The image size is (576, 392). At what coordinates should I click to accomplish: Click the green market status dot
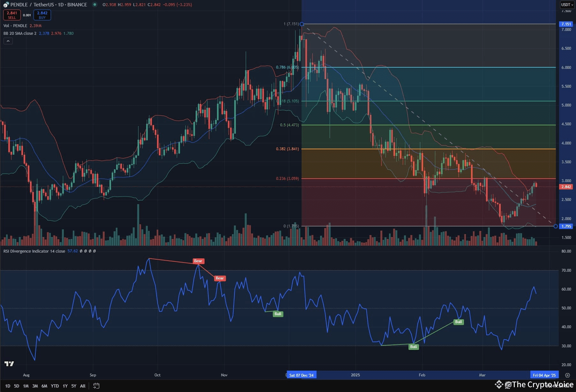click(x=94, y=5)
